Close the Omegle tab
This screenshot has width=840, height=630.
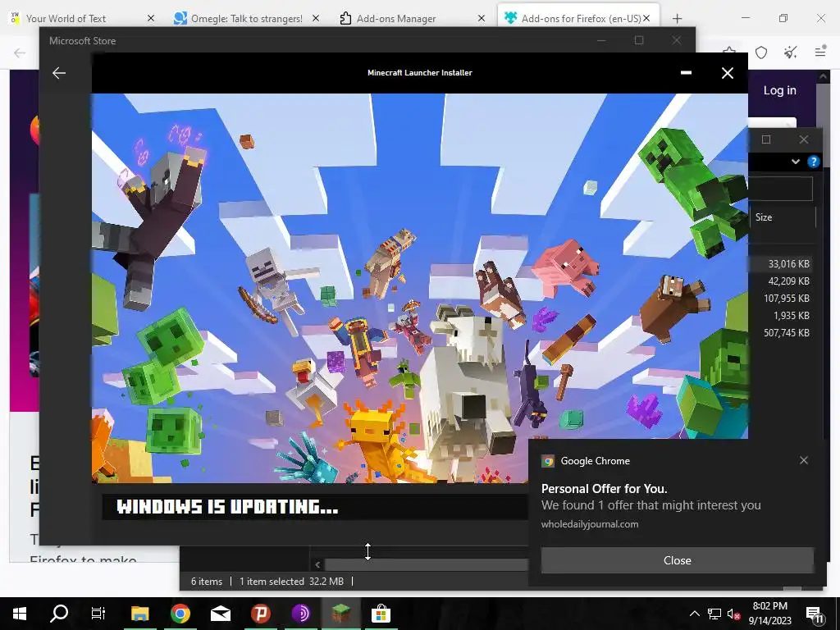click(x=316, y=18)
